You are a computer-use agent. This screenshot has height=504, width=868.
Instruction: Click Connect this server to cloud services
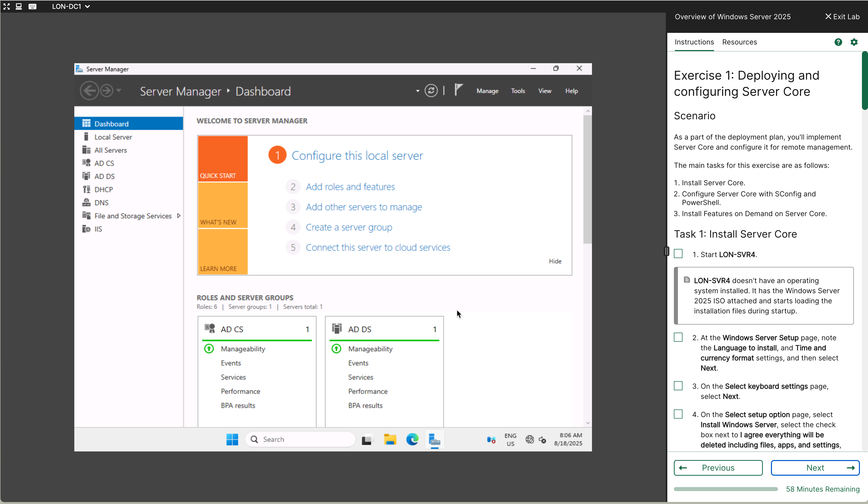tap(378, 247)
